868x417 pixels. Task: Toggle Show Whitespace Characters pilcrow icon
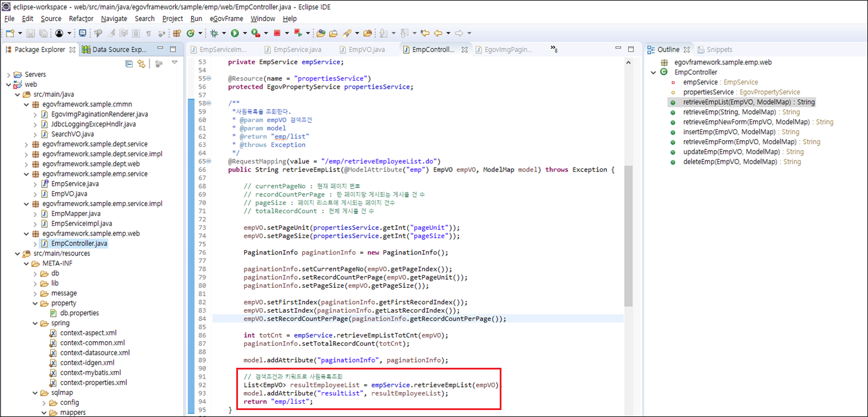pyautogui.click(x=148, y=33)
